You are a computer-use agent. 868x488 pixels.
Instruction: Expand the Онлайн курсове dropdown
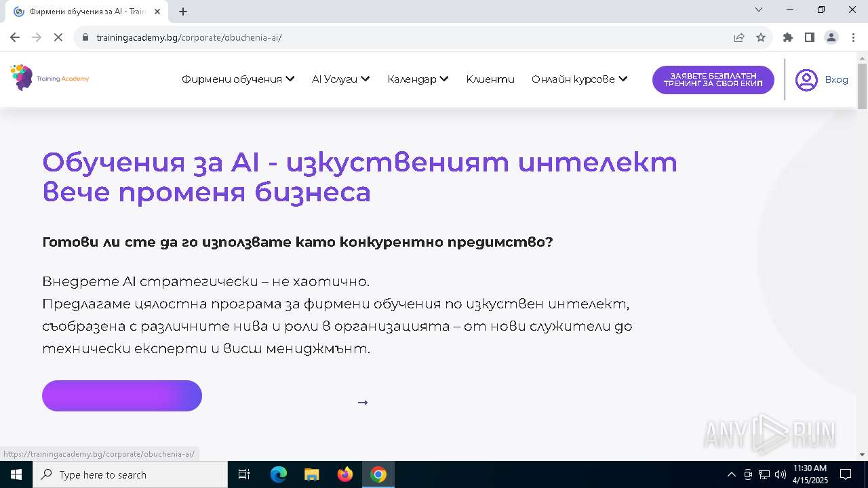click(580, 79)
